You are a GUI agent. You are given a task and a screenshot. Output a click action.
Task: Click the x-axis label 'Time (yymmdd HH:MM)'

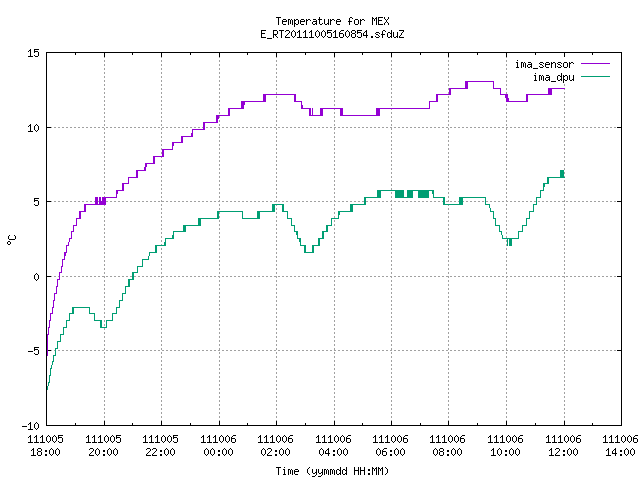332,471
